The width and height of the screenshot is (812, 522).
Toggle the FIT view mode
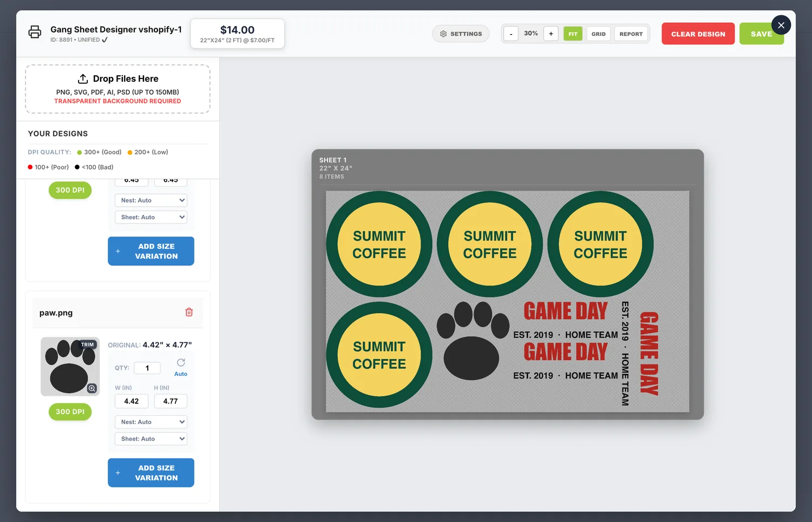pyautogui.click(x=573, y=34)
